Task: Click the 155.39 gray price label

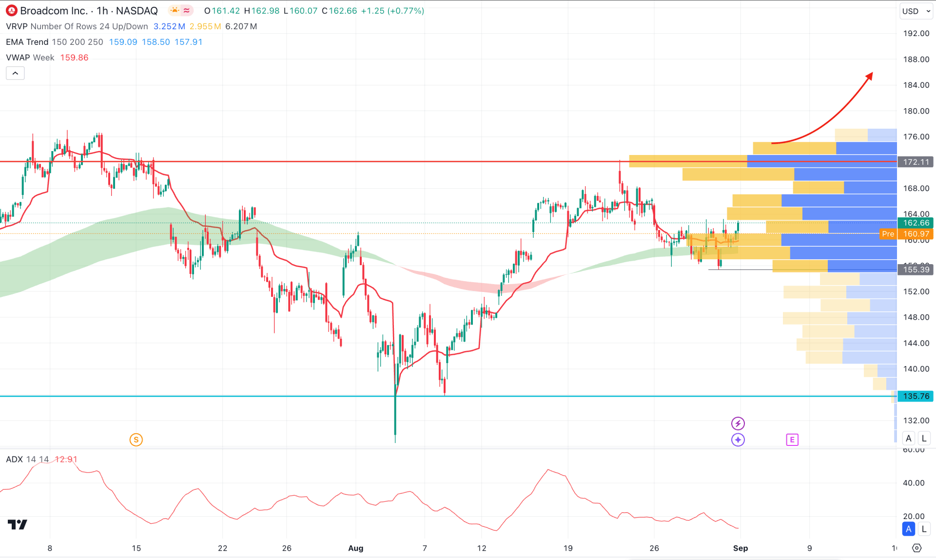Action: [916, 270]
